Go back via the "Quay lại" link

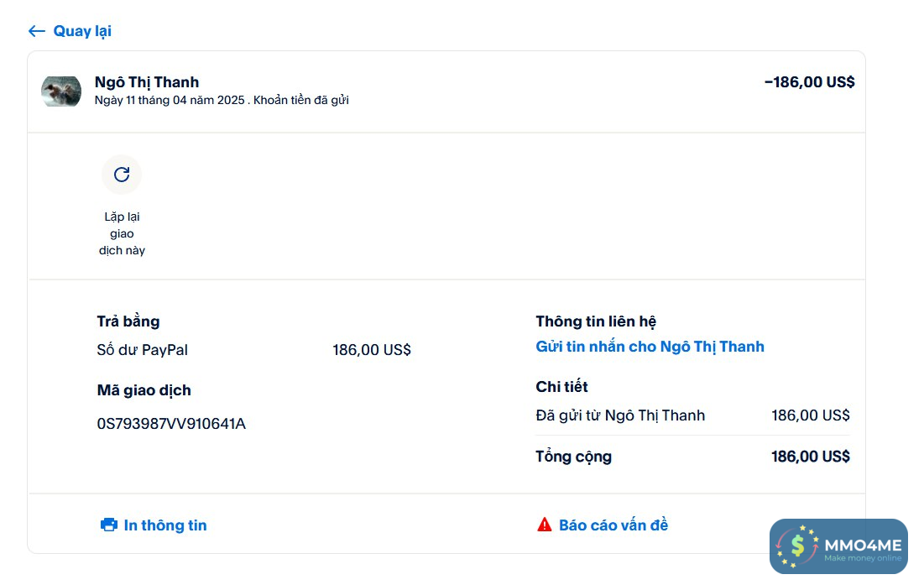[82, 31]
